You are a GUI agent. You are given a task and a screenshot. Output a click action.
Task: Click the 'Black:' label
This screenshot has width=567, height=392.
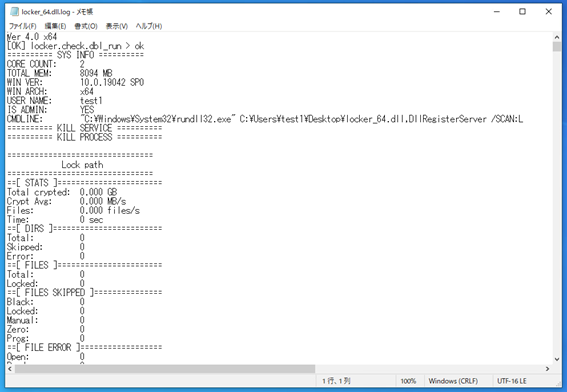(x=20, y=302)
